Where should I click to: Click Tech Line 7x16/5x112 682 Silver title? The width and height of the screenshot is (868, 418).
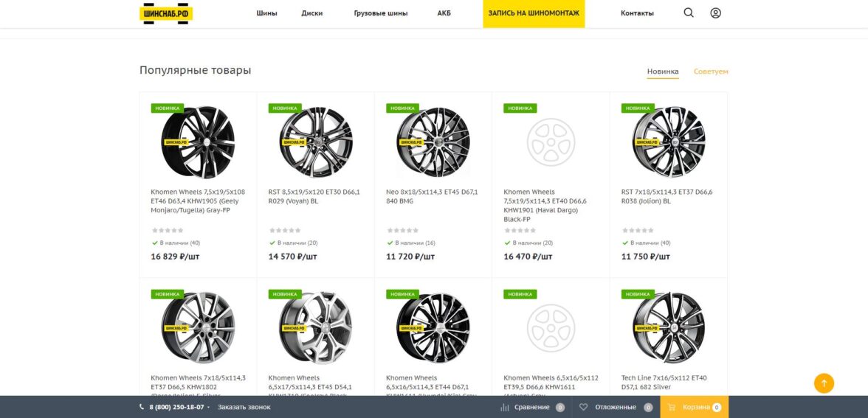click(665, 383)
